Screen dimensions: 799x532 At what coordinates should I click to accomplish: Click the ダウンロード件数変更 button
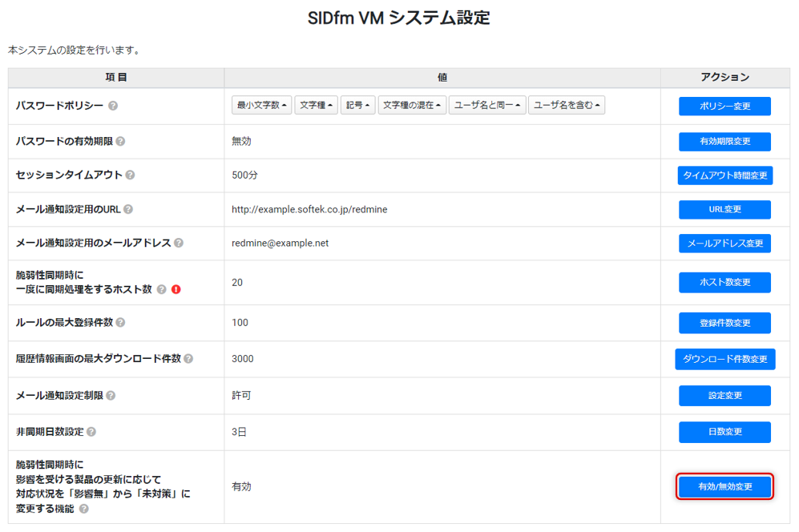coord(725,359)
